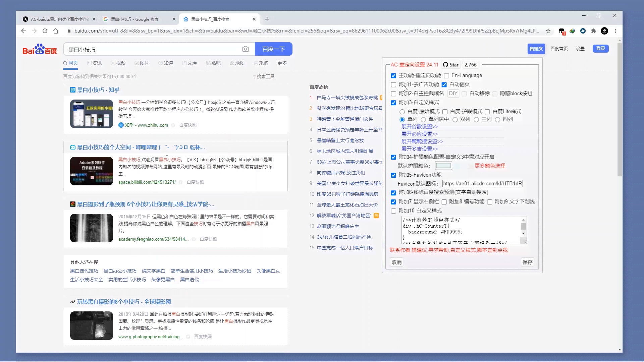Enable 附加1-去广告功能 checkbox
The image size is (644, 362).
coord(393,85)
